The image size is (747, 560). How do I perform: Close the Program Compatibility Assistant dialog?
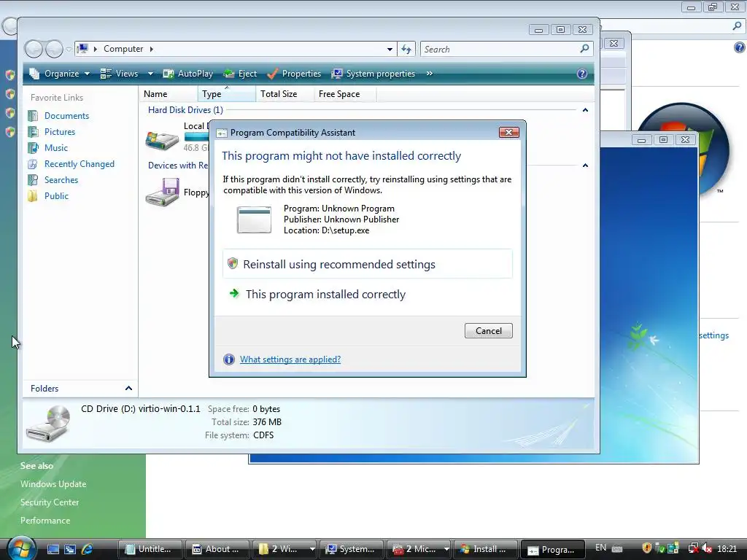[x=508, y=133]
